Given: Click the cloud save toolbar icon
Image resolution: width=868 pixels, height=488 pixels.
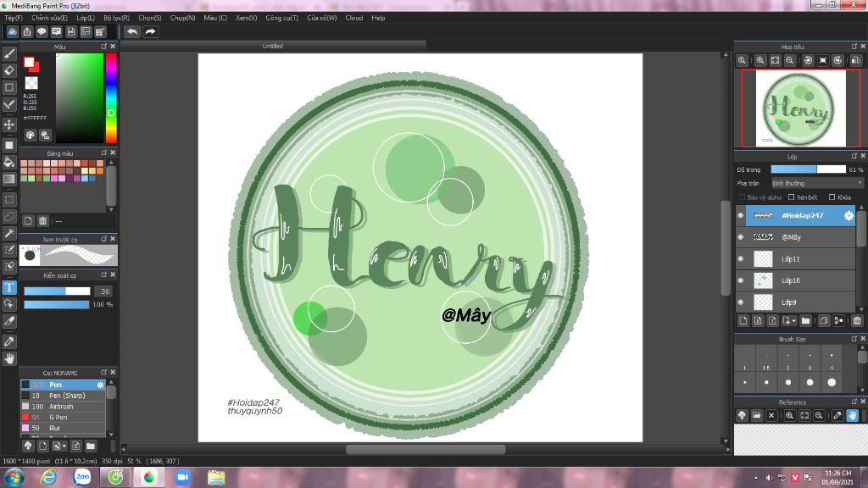Looking at the screenshot, I should tap(12, 31).
